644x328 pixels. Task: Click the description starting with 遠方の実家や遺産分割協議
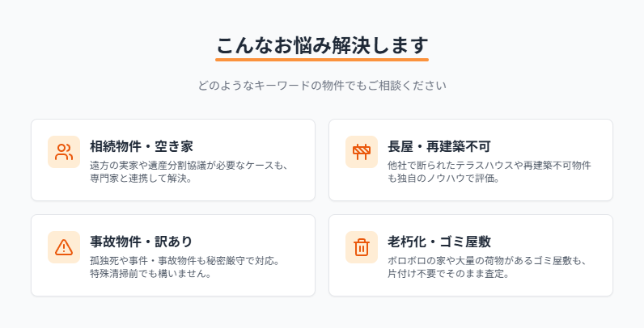pos(189,171)
